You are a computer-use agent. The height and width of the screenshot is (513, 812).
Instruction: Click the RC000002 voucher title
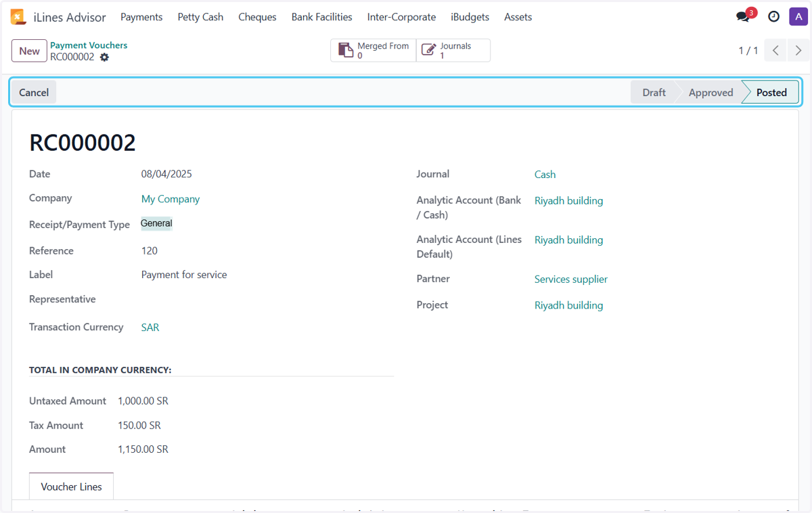point(83,143)
